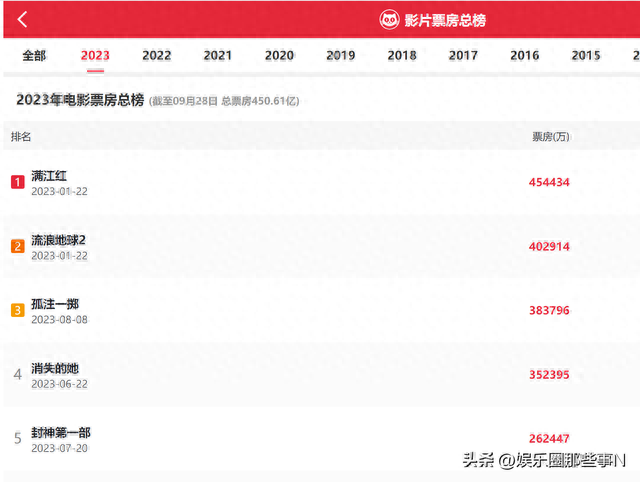
Task: Select the 全部 tab
Action: (x=34, y=56)
